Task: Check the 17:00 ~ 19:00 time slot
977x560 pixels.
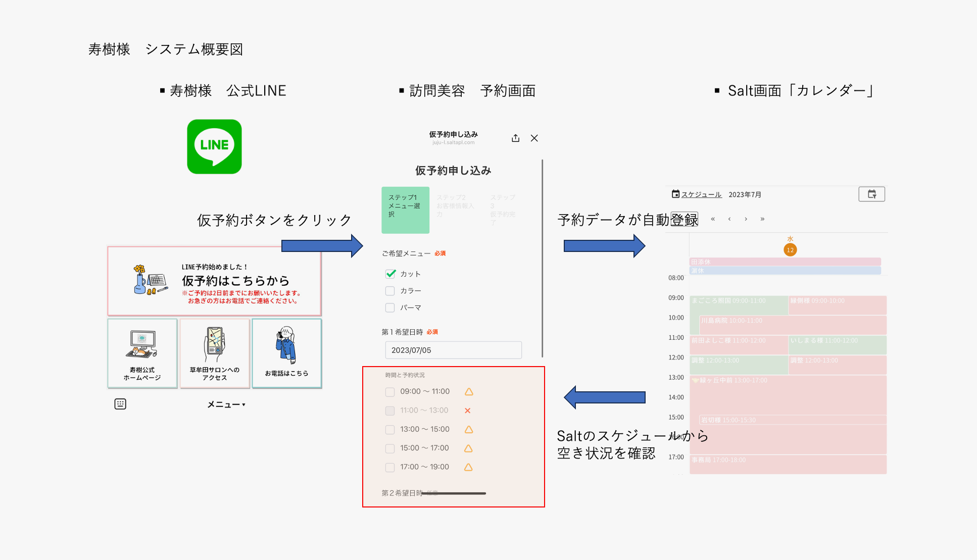Action: click(390, 468)
